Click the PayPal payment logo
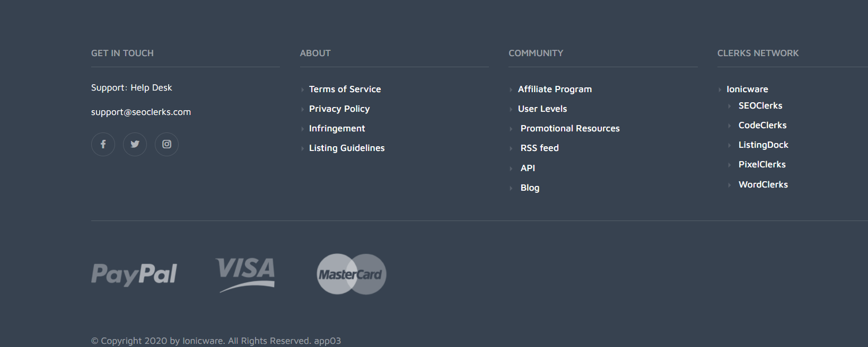This screenshot has height=347, width=868. (134, 274)
